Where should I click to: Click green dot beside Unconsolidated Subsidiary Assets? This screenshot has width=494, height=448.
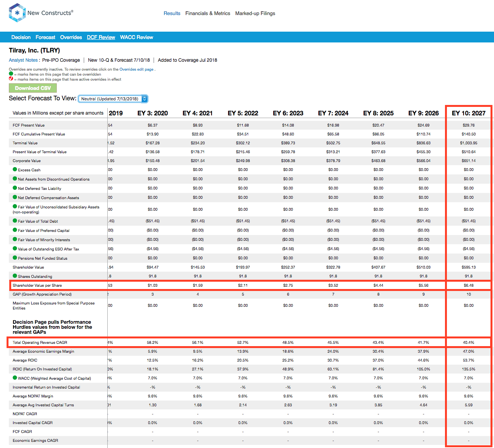(x=15, y=206)
